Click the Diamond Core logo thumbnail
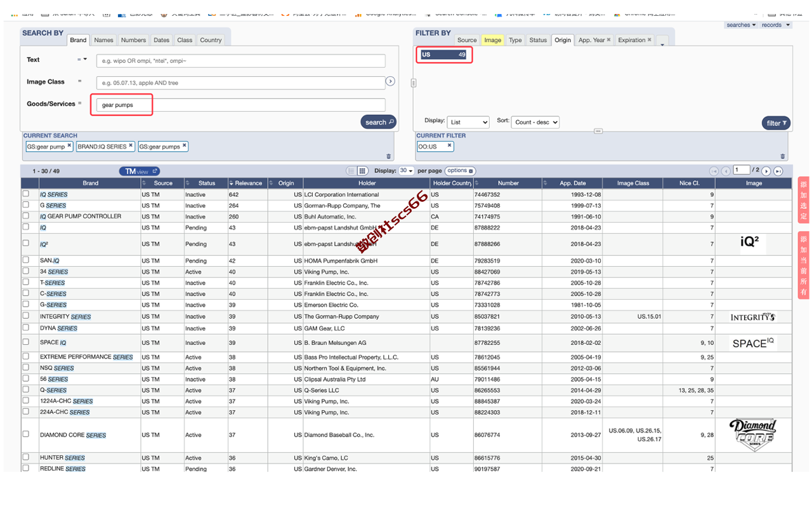 (x=753, y=435)
